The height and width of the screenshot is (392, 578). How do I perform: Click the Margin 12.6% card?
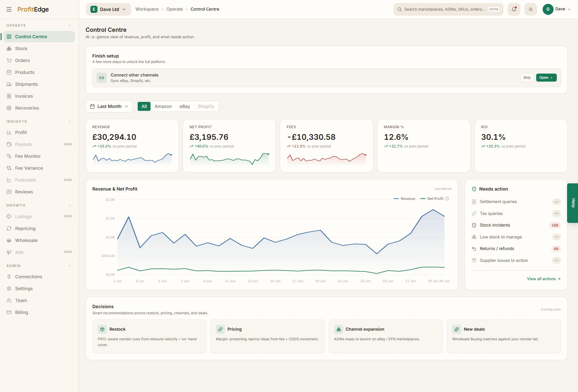(x=424, y=146)
